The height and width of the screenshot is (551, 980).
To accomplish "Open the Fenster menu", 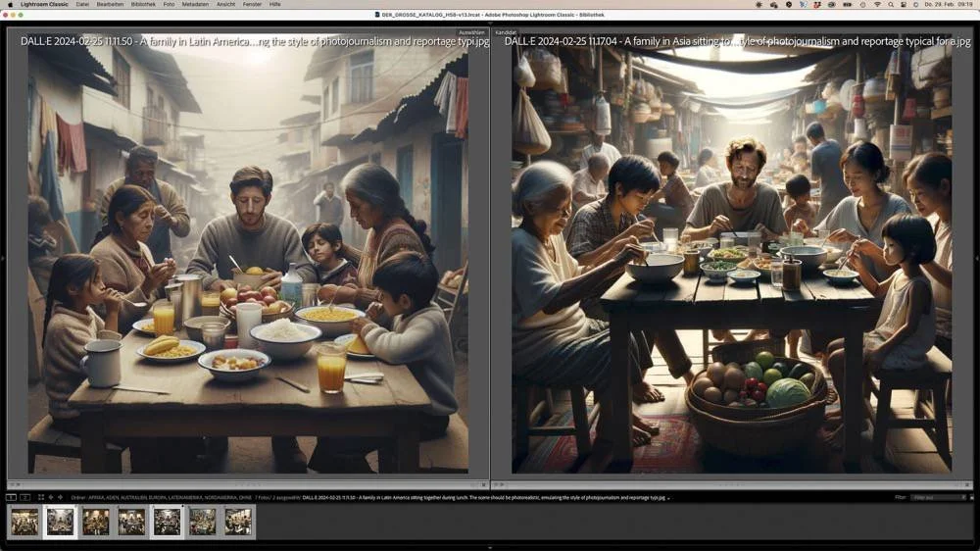I will (252, 4).
